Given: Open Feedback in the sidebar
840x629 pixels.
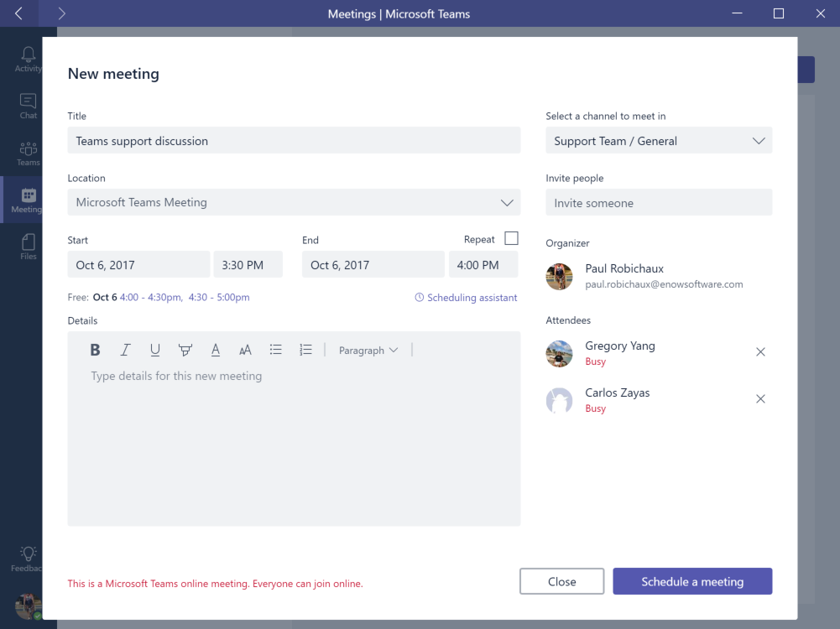Looking at the screenshot, I should [x=27, y=559].
